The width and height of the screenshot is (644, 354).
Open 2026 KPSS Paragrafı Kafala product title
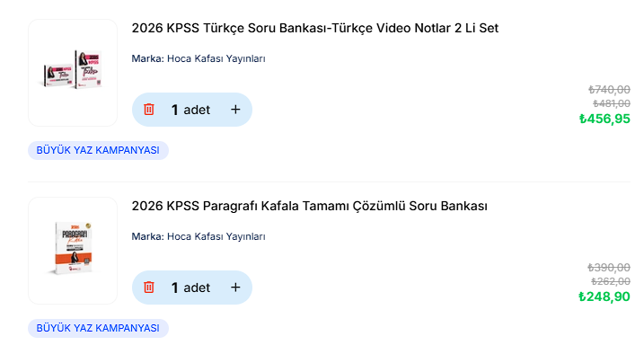tap(309, 206)
